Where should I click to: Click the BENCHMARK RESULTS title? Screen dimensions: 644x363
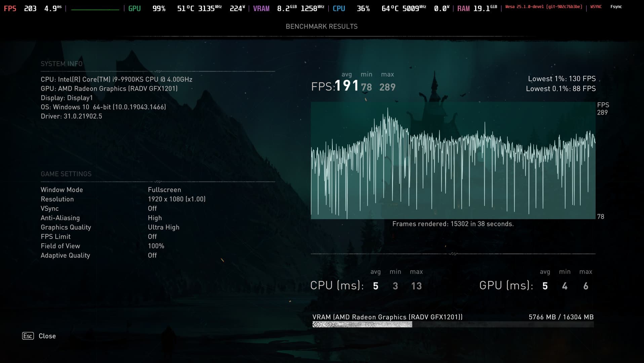pos(321,27)
